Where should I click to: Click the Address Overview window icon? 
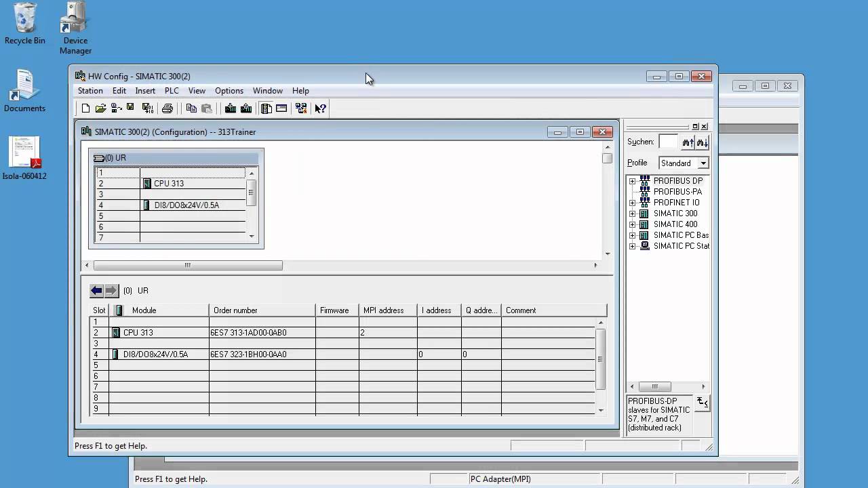click(281, 108)
